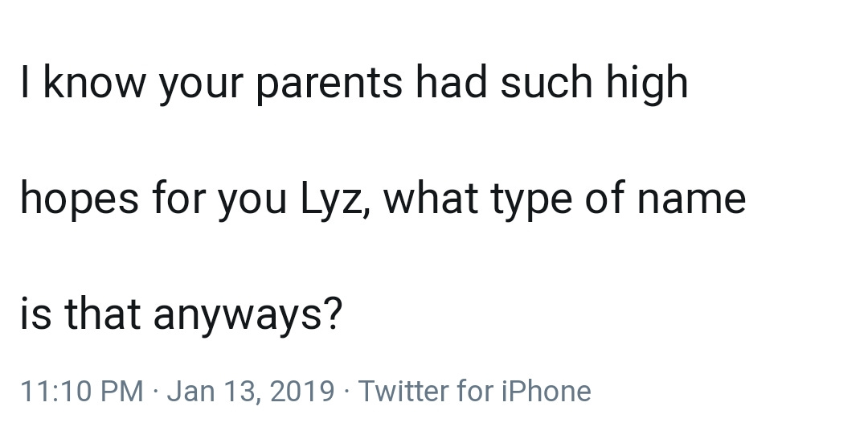
Task: Click the word parents in the tweet
Action: 329,84
